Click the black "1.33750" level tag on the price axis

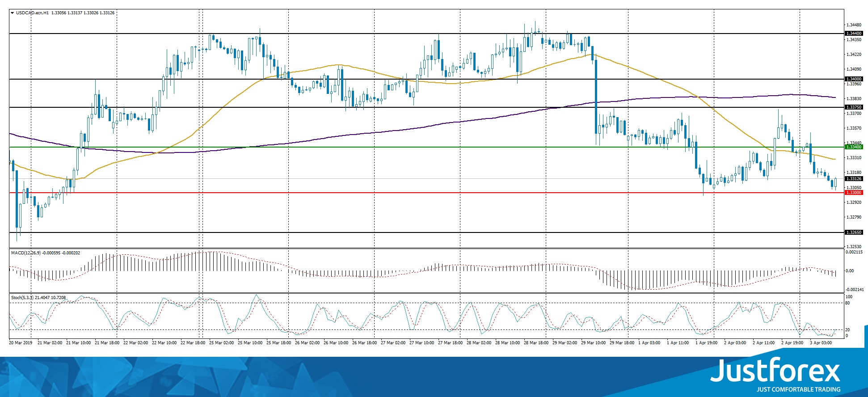tap(854, 107)
